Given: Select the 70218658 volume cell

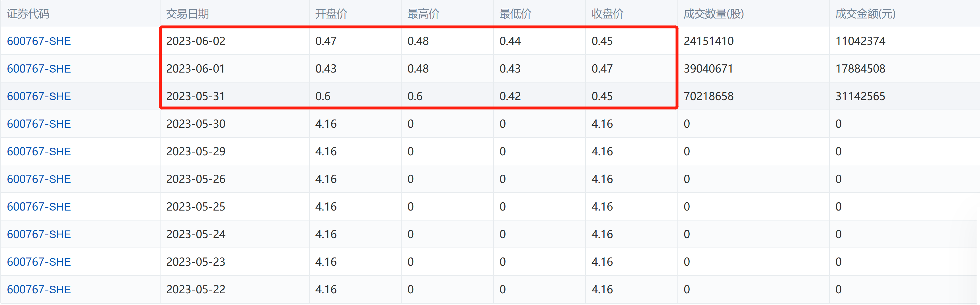Looking at the screenshot, I should [708, 96].
